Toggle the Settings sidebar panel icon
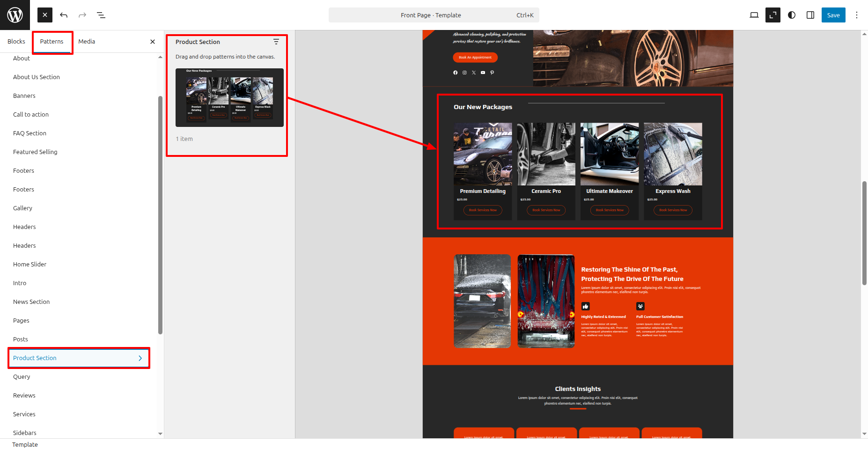 pos(810,15)
